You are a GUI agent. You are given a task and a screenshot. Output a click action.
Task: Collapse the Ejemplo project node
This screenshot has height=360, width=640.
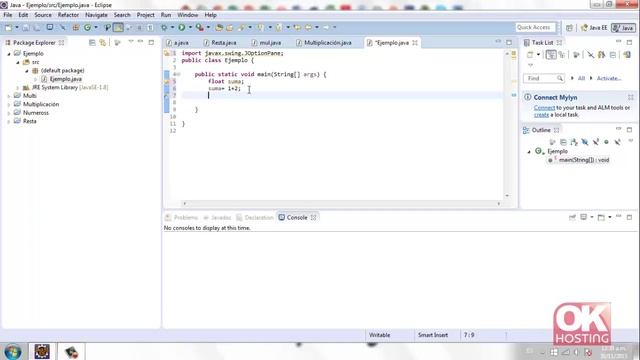[9, 53]
